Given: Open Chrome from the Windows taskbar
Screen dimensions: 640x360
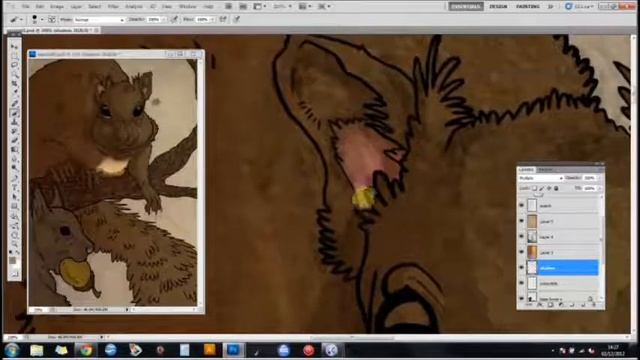Looking at the screenshot, I should [86, 350].
